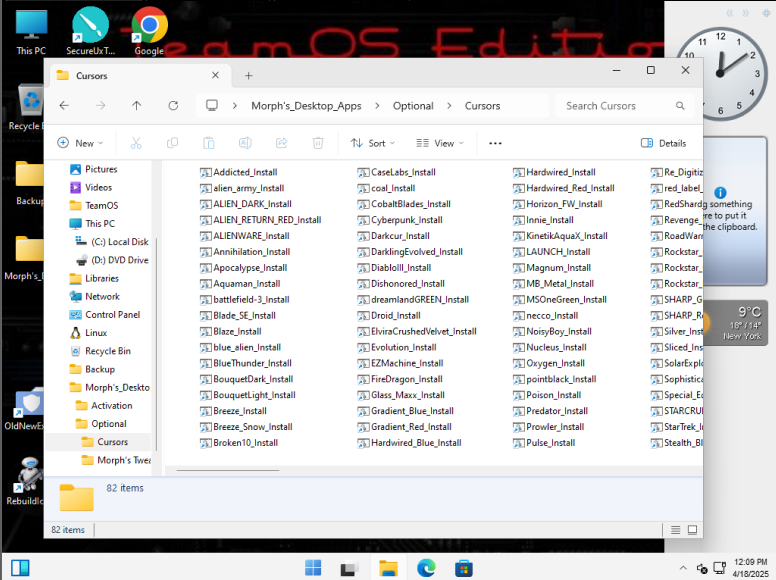776x580 pixels.
Task: Open Control Panel from navigation pane
Action: coord(104,315)
